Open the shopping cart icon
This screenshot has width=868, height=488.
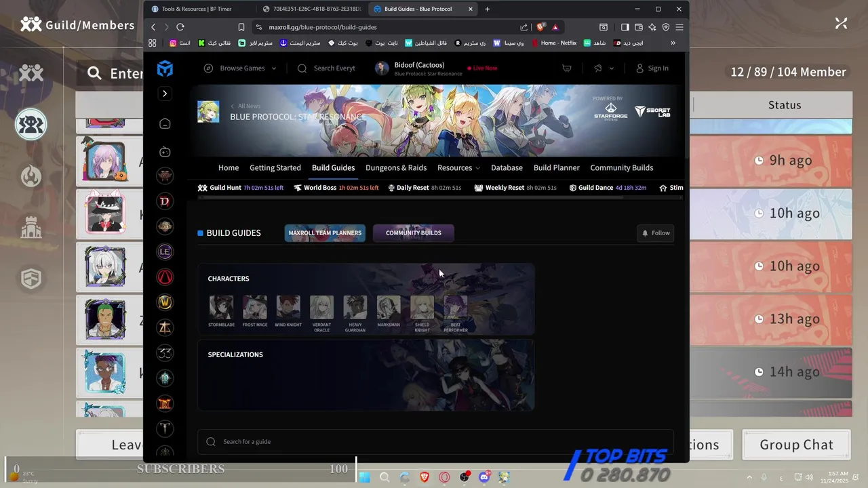pos(567,68)
